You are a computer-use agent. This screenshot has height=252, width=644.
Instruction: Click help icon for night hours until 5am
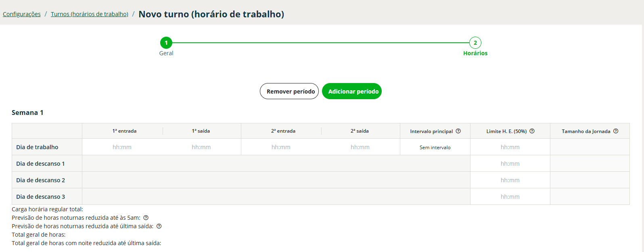[146, 218]
